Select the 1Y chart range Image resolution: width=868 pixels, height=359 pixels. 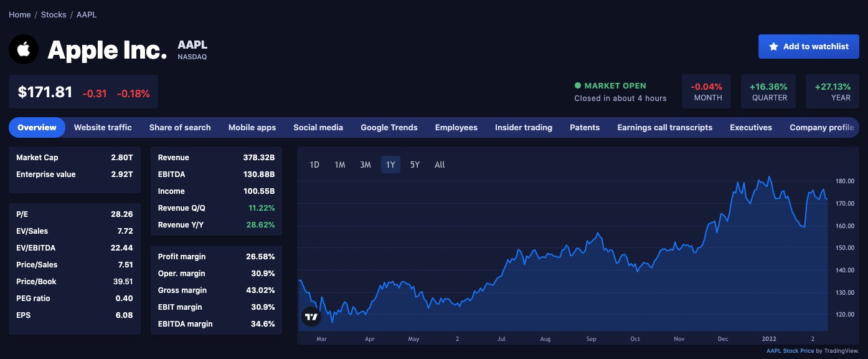tap(390, 165)
